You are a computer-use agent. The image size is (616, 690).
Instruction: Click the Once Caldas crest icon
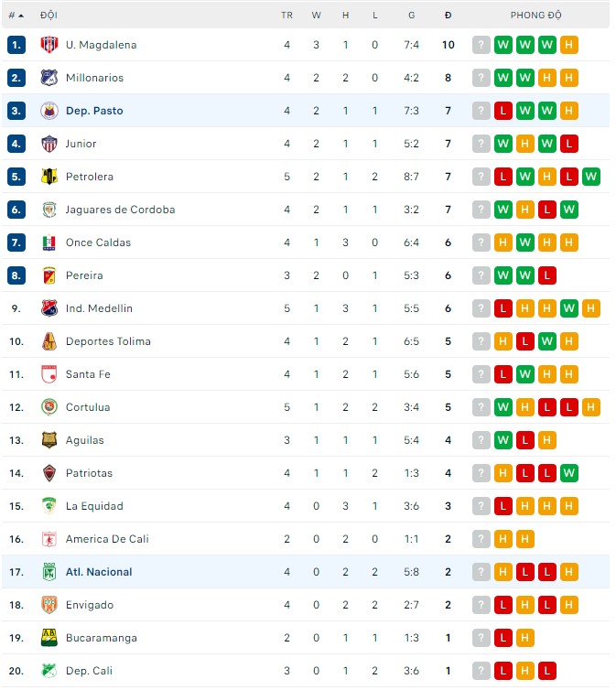coord(49,243)
